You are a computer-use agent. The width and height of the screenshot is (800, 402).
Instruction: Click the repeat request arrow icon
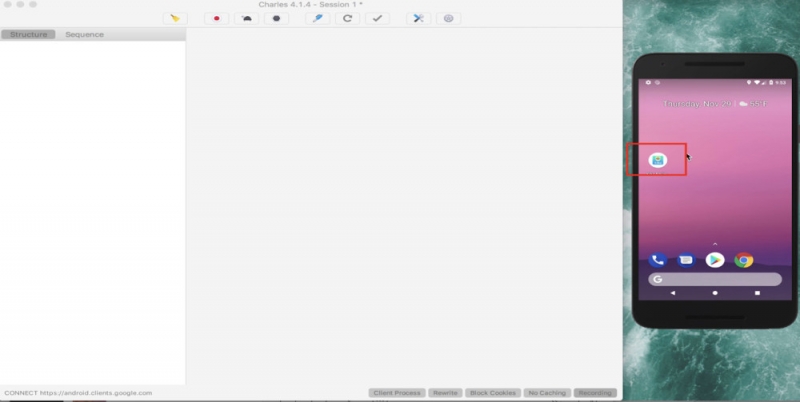point(347,18)
